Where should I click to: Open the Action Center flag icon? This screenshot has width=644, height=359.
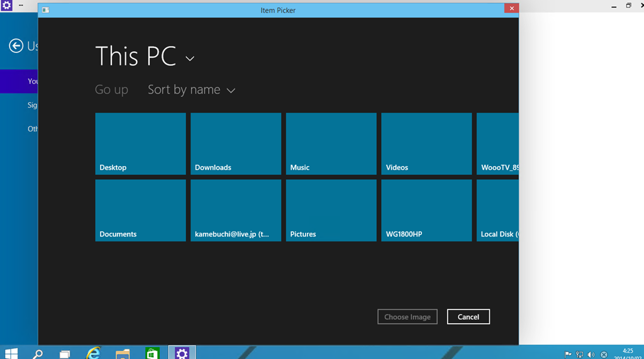[x=568, y=355]
